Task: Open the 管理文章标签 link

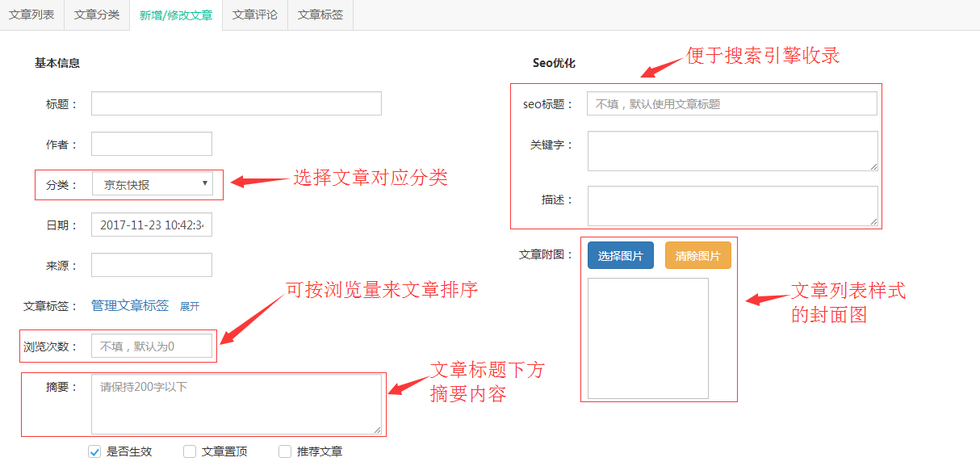Action: (130, 306)
